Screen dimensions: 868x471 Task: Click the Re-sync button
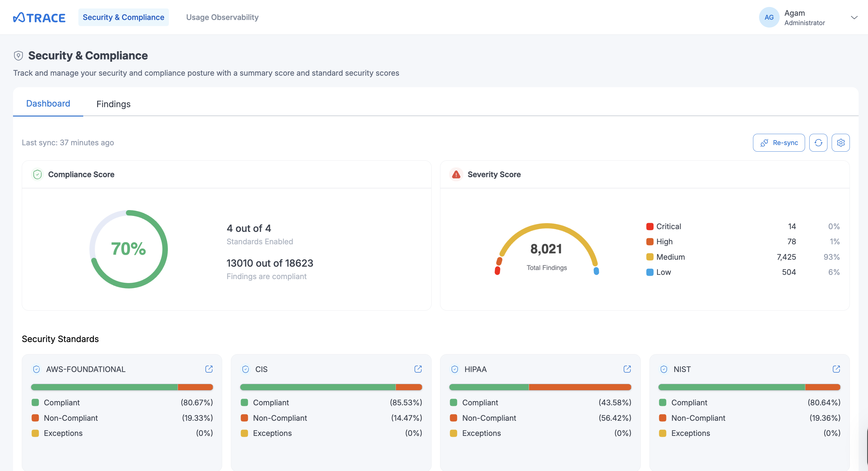coord(779,143)
